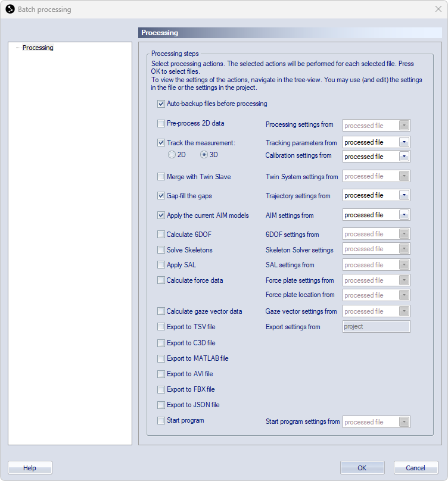Uncheck Track the measurement option
The height and width of the screenshot is (481, 448).
161,143
